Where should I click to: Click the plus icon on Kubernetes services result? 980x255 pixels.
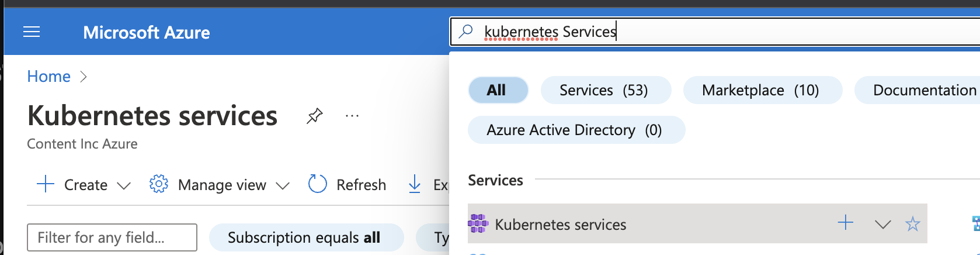pyautogui.click(x=845, y=223)
